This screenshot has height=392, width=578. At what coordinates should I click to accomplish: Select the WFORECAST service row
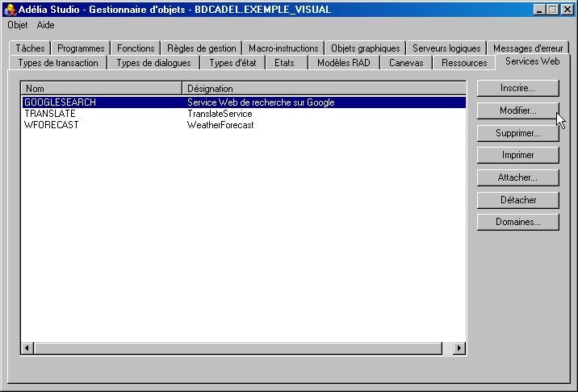(244, 125)
